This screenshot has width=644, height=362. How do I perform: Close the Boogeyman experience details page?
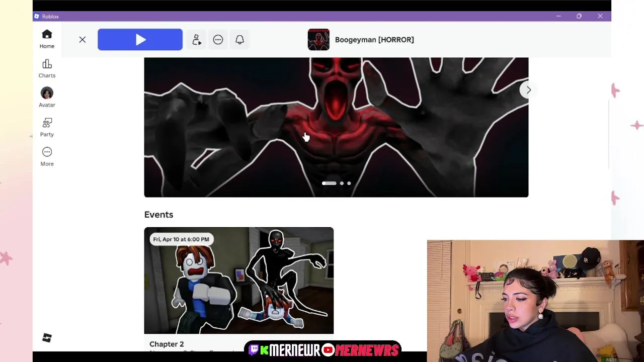coord(83,40)
